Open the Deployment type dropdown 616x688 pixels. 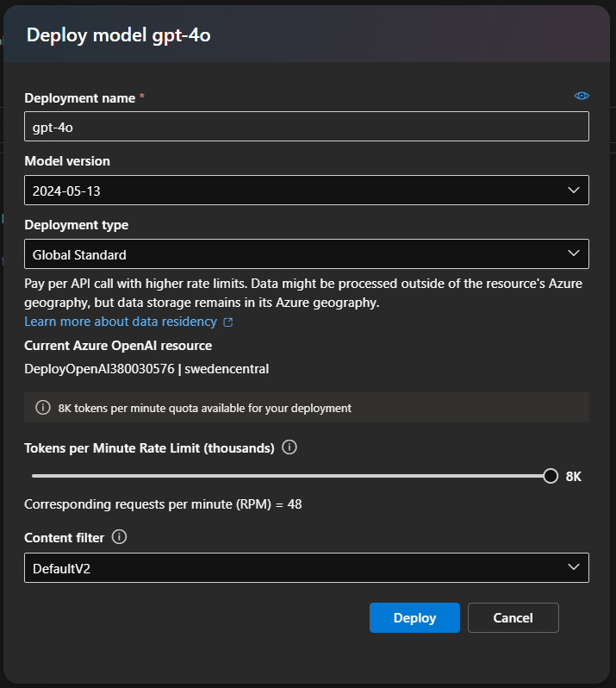307,253
